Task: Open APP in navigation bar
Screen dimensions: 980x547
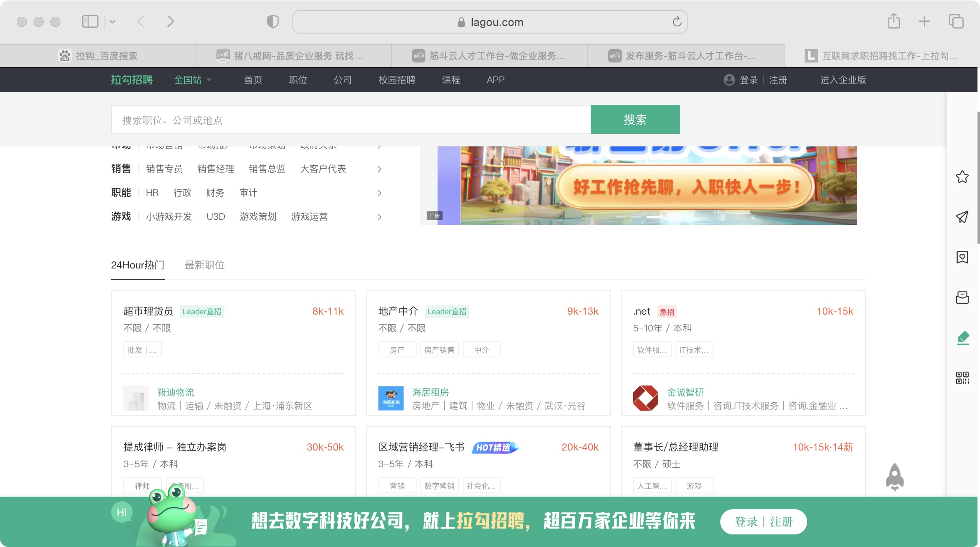Action: click(x=495, y=80)
